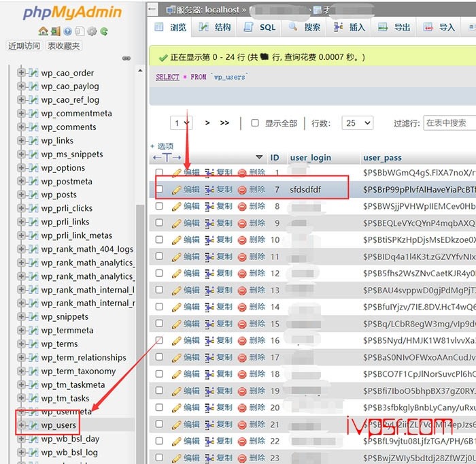Click the pencil edit icon in row 7
The image size is (476, 464).
pyautogui.click(x=176, y=190)
